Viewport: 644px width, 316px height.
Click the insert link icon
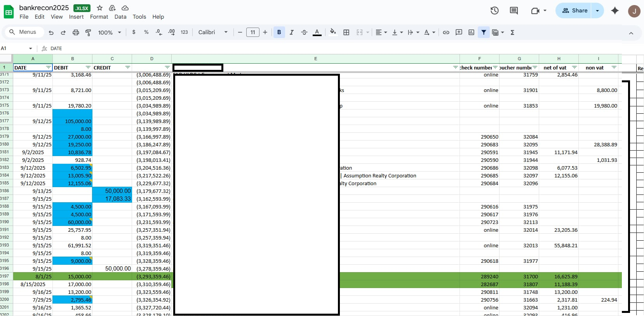tap(446, 33)
